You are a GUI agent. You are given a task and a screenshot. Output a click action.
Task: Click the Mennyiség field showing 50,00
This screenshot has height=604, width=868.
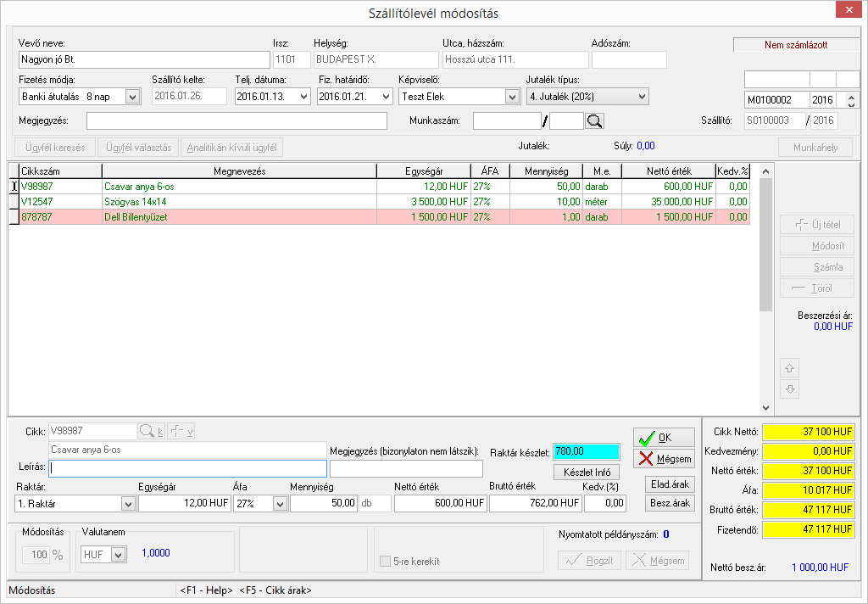324,503
